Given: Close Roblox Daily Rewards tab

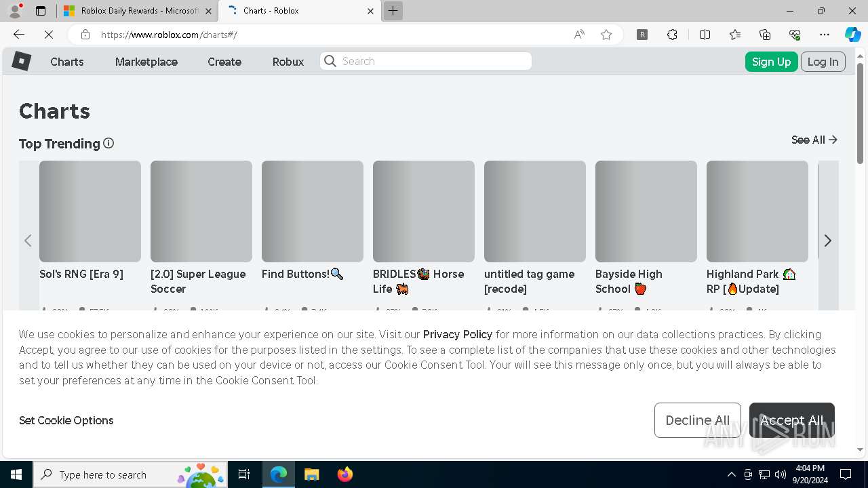Looking at the screenshot, I should pos(208,11).
